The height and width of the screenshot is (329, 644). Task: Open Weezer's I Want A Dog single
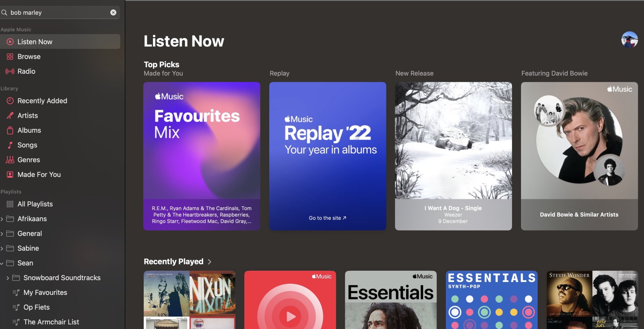pyautogui.click(x=453, y=156)
